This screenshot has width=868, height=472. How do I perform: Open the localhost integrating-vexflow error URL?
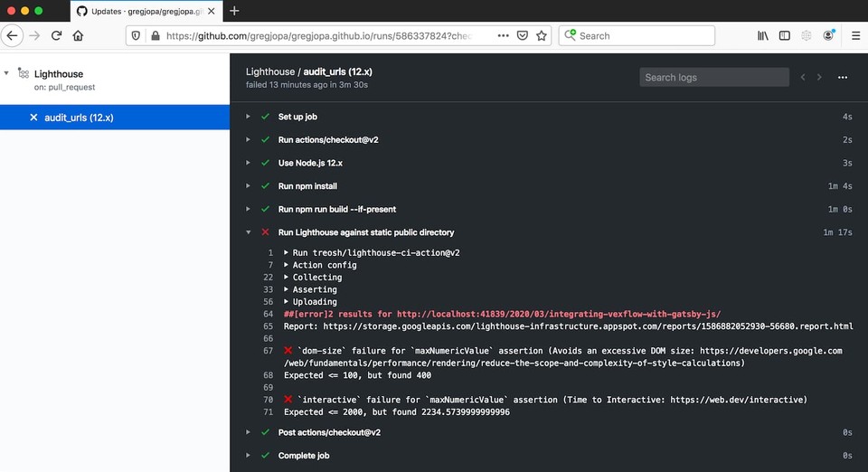pyautogui.click(x=559, y=314)
